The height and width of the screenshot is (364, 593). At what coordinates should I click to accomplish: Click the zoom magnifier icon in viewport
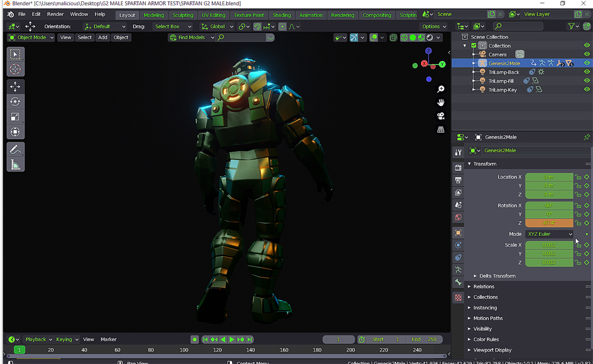(x=441, y=89)
